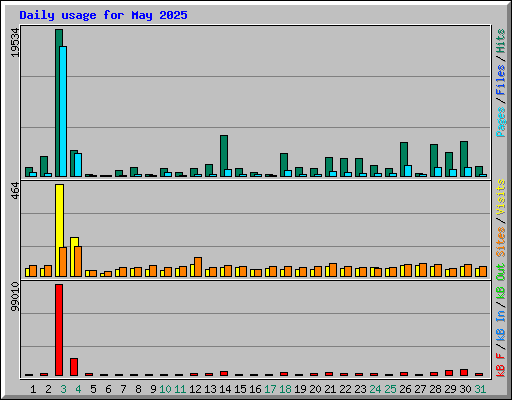Click x-axis day label 22
Image resolution: width=512 pixels, height=400 pixels.
coord(345,389)
